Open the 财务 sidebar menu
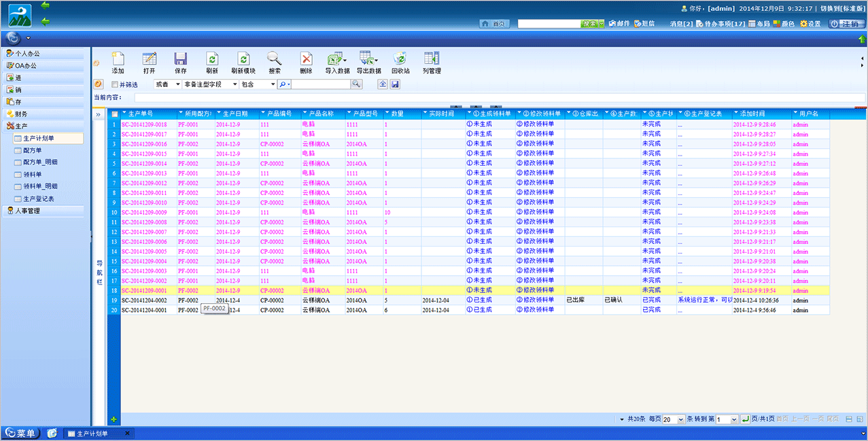868x441 pixels. point(45,114)
